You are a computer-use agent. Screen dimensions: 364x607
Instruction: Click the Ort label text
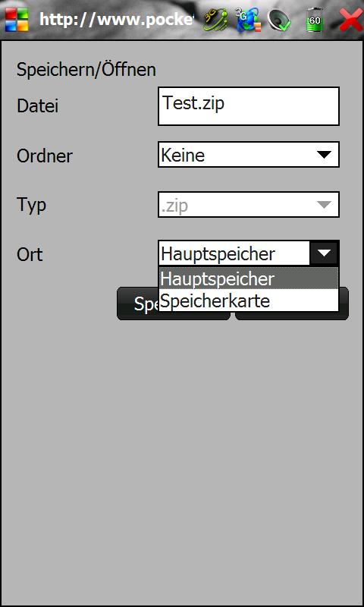coord(30,254)
